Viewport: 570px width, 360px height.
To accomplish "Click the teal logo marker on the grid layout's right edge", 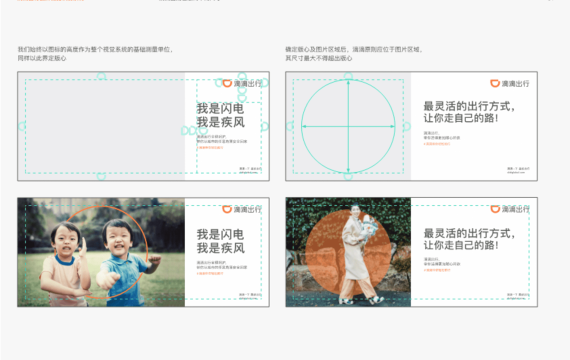I will 265,127.
